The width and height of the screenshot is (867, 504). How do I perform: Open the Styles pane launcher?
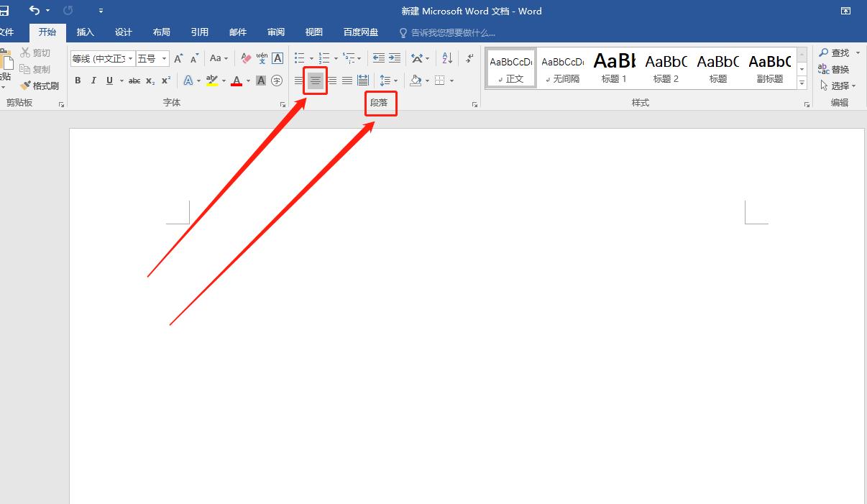(807, 105)
